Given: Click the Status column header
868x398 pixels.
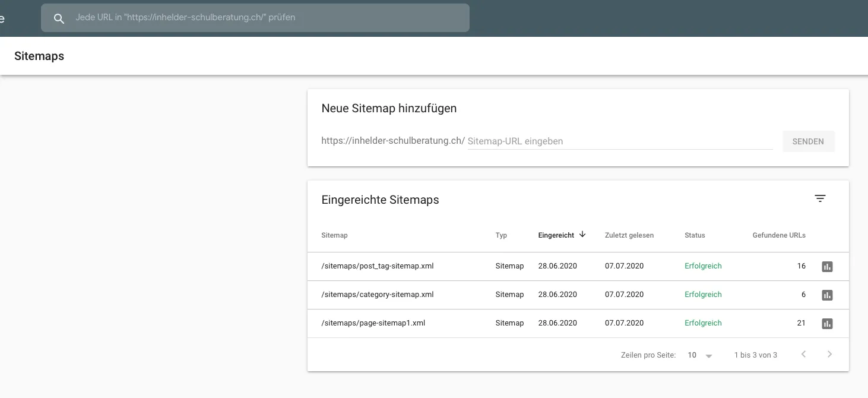Looking at the screenshot, I should click(x=695, y=235).
